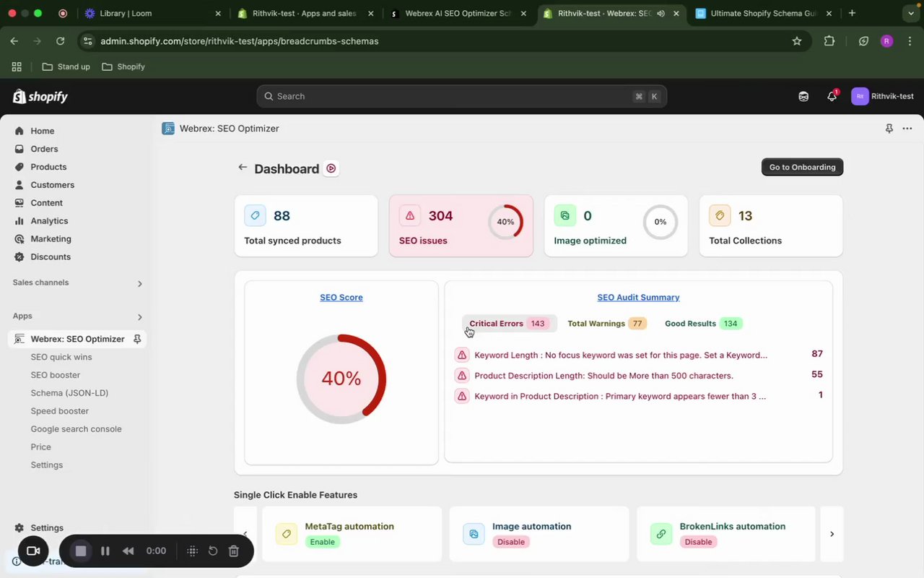Open the SEO Audit Summary link
Image resolution: width=924 pixels, height=578 pixels.
click(638, 298)
